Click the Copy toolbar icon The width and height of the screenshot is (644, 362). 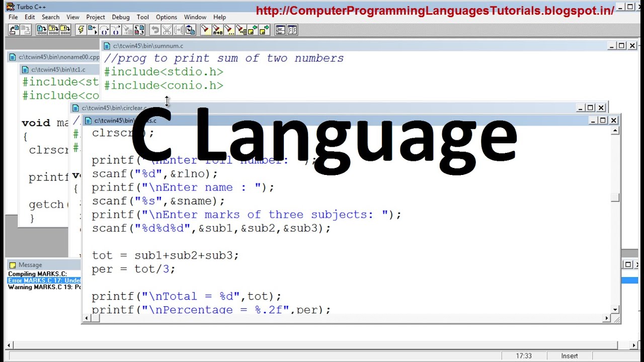(x=178, y=30)
